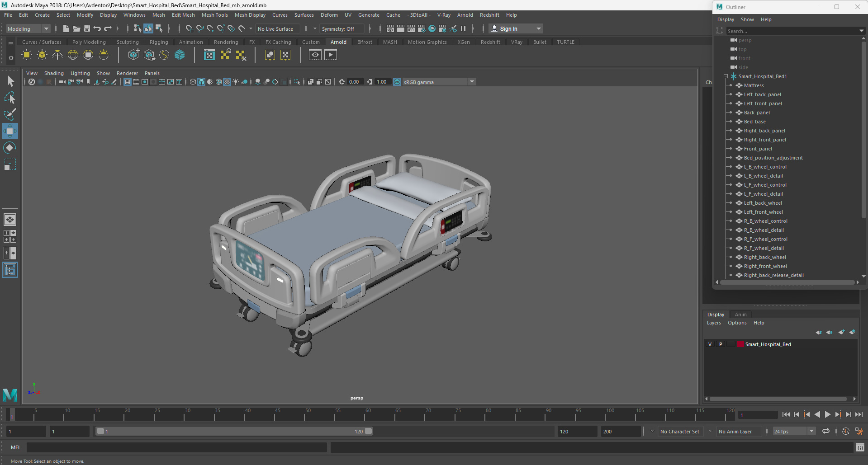Toggle the loop playback button
The height and width of the screenshot is (465, 868).
pos(826,431)
